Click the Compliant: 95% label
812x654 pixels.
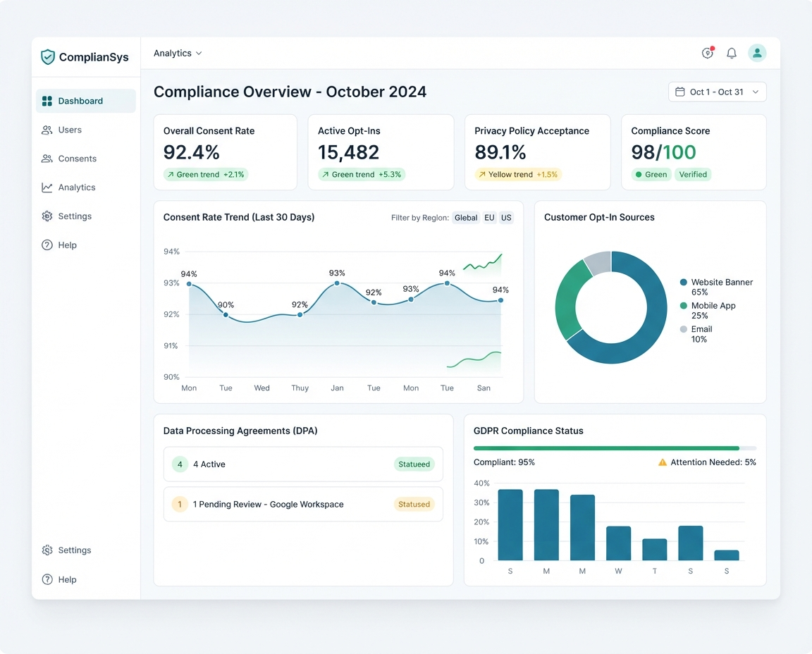coord(504,462)
